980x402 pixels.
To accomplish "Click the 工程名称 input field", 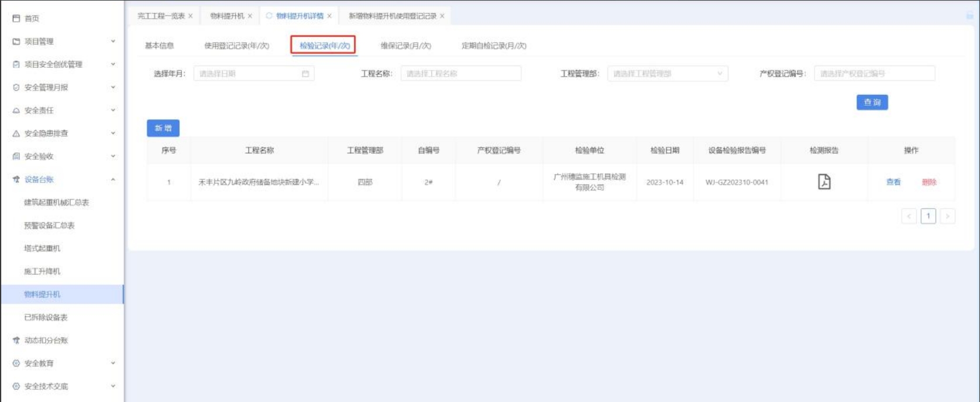I will click(460, 74).
